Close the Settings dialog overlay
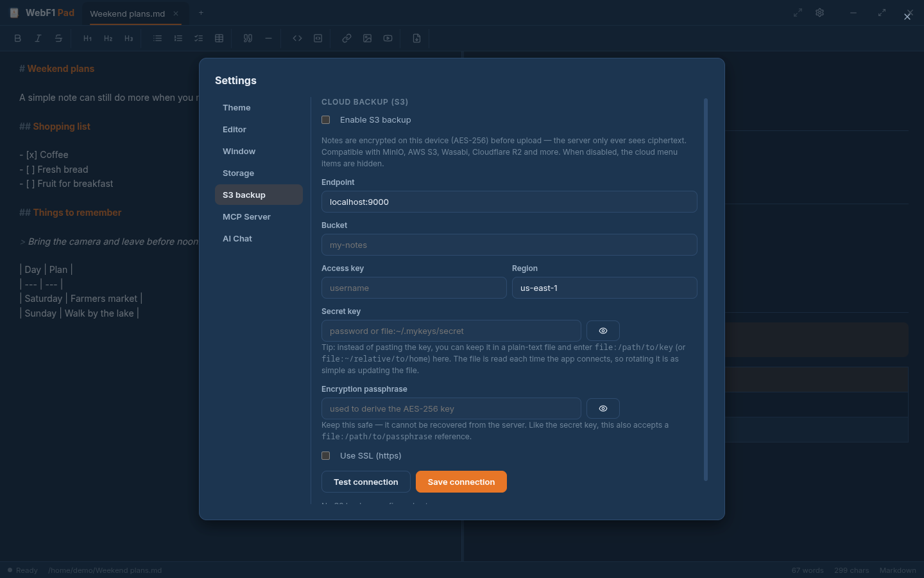 907,17
